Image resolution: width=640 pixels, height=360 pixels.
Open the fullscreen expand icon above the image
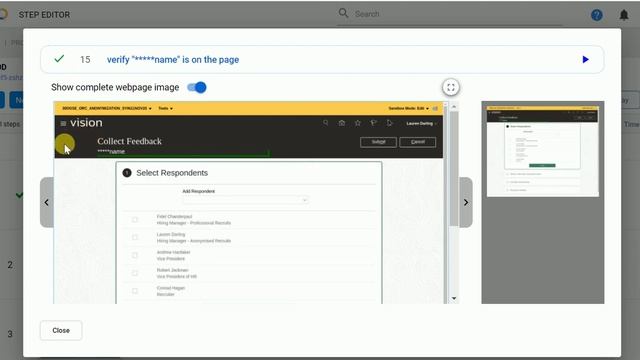451,87
